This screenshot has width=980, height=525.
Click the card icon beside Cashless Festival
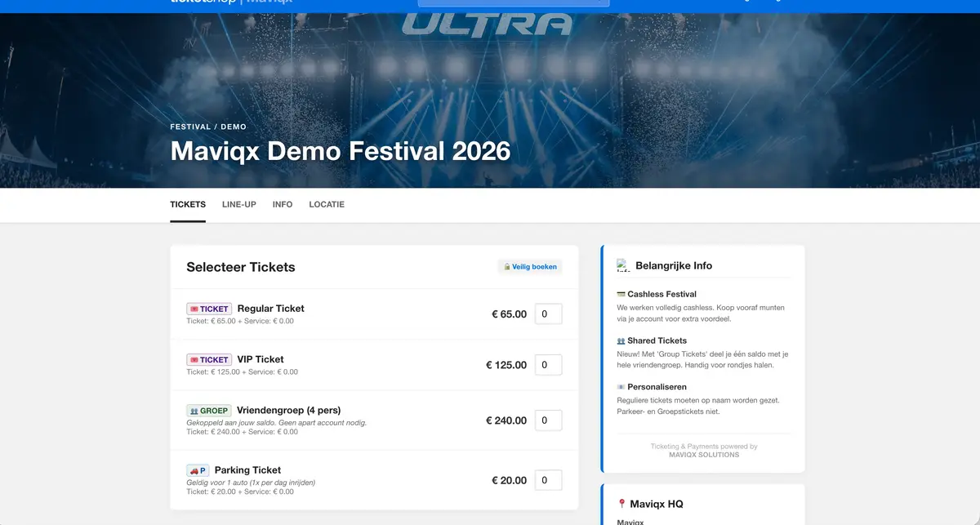[x=621, y=294]
